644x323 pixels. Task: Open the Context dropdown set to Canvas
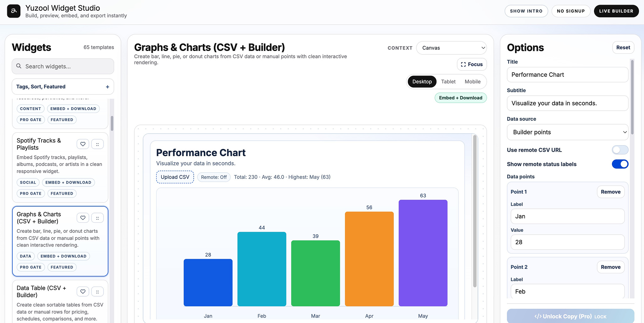(x=451, y=48)
